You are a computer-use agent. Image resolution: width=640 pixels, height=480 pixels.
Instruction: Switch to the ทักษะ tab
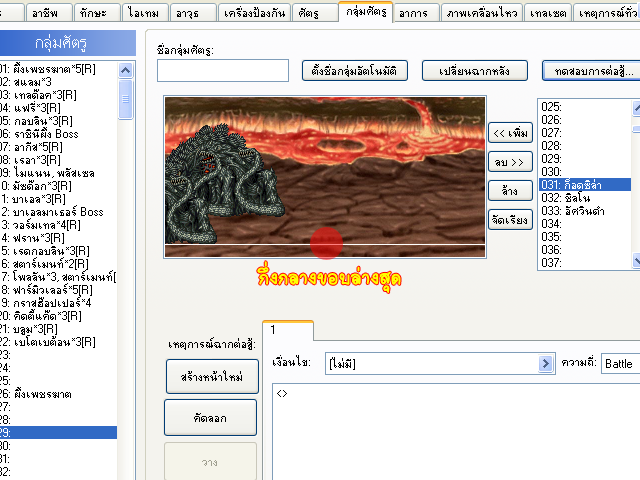click(x=97, y=13)
